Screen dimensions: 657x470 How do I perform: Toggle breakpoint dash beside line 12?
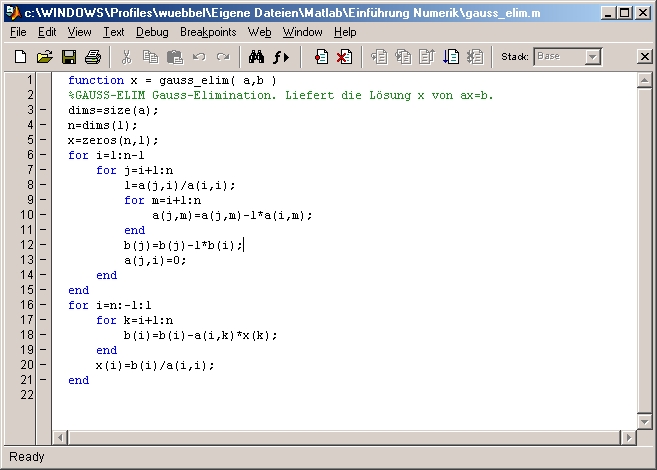43,245
